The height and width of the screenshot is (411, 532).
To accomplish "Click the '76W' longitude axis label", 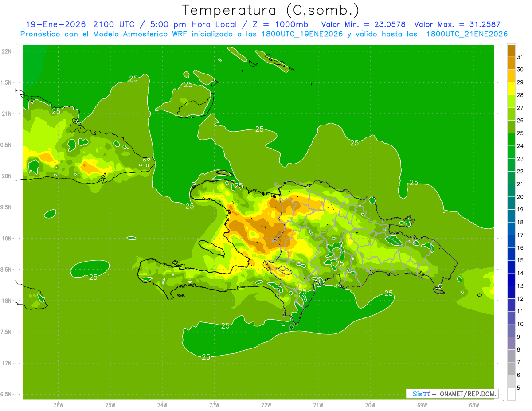I will point(58,405).
